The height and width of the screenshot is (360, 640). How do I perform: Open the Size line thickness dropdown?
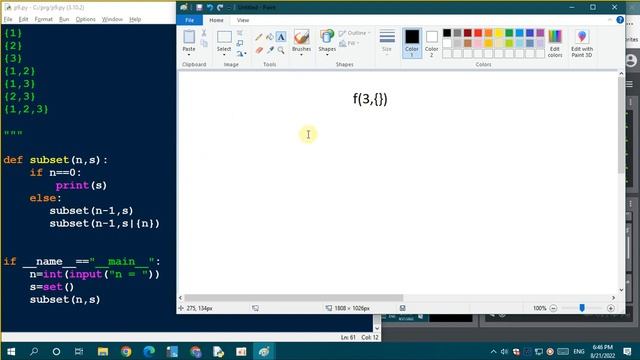[x=387, y=42]
